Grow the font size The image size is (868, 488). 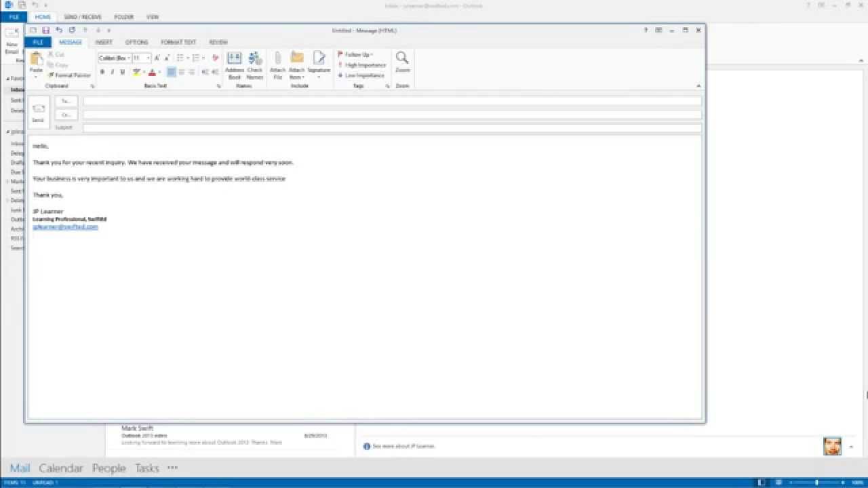click(x=157, y=58)
